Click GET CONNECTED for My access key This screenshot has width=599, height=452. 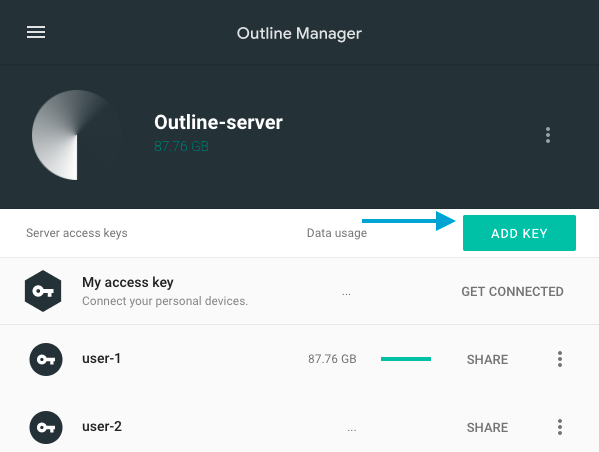point(512,292)
